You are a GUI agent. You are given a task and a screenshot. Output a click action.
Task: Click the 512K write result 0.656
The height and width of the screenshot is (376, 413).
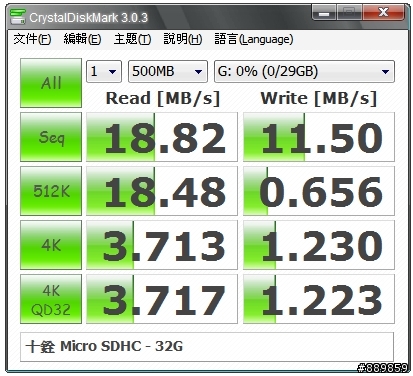pyautogui.click(x=319, y=191)
